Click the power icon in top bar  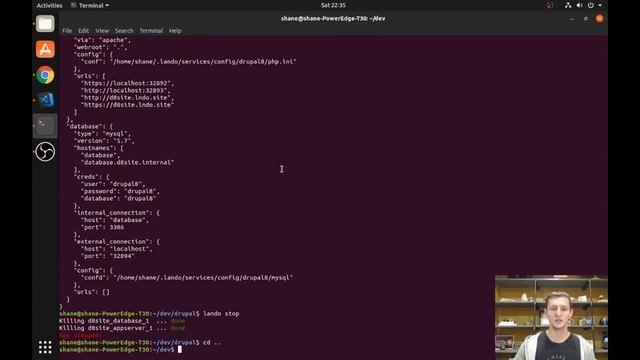coord(591,5)
